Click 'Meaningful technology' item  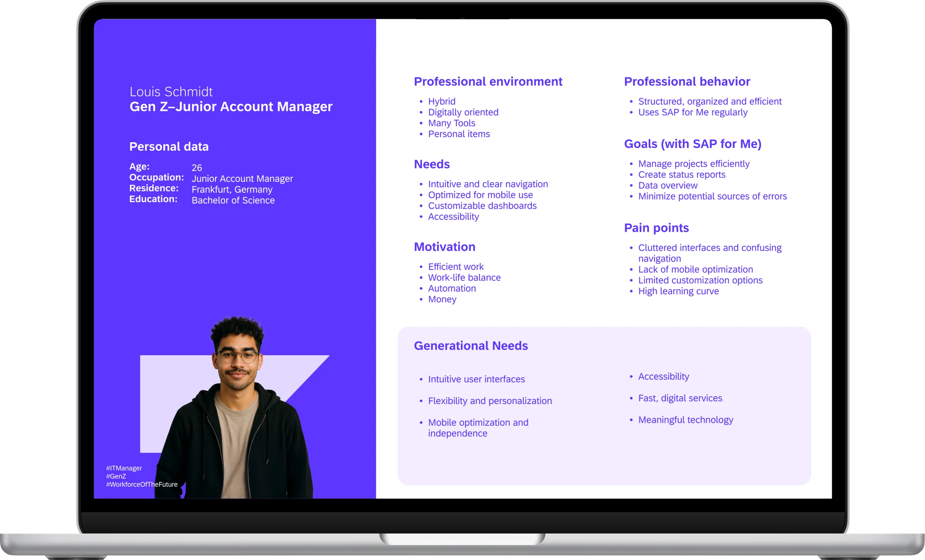[686, 420]
